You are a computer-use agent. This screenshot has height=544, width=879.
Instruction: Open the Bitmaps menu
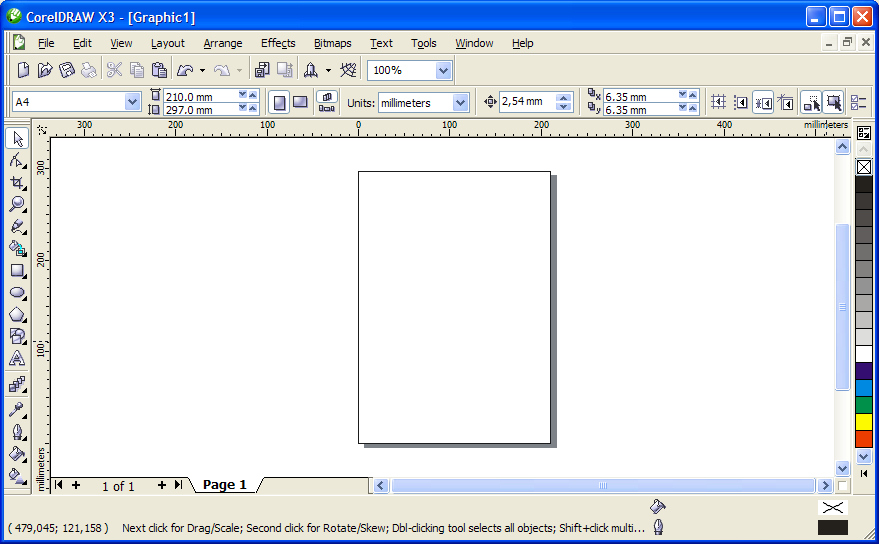pos(332,43)
